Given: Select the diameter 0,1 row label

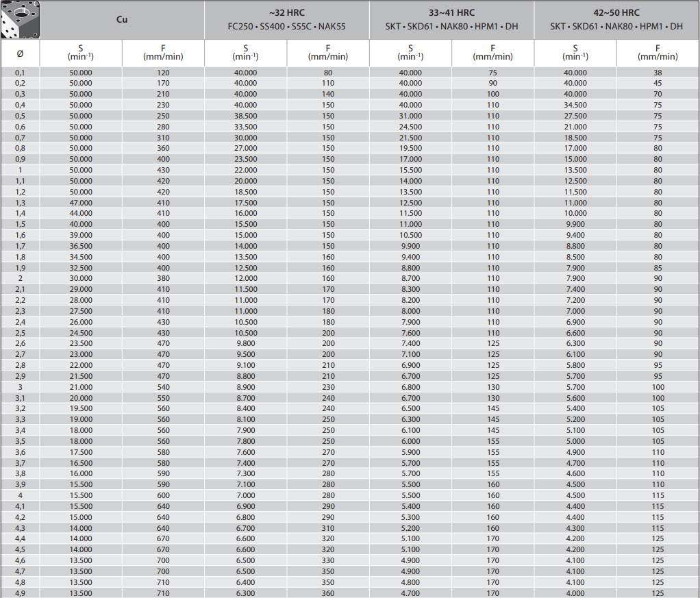Looking at the screenshot, I should (x=20, y=73).
